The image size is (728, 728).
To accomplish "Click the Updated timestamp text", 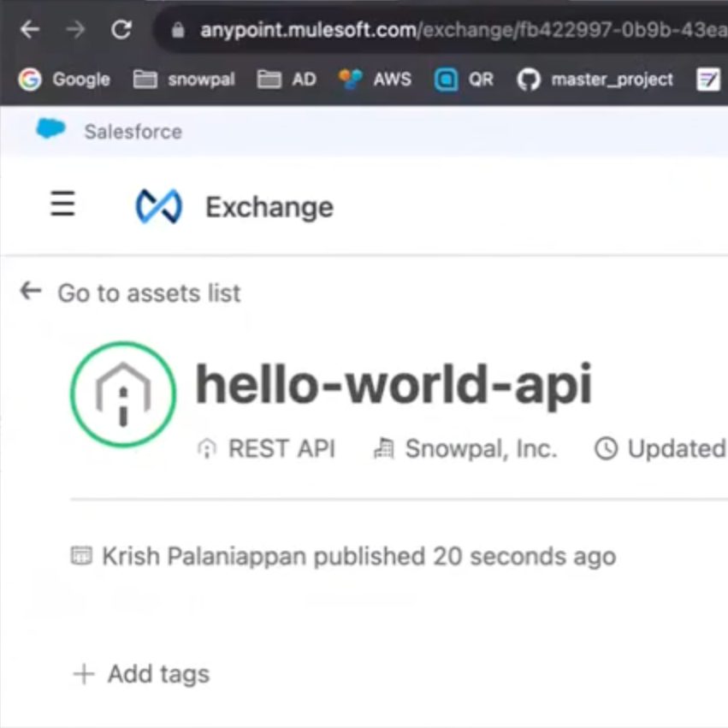I will [x=678, y=449].
